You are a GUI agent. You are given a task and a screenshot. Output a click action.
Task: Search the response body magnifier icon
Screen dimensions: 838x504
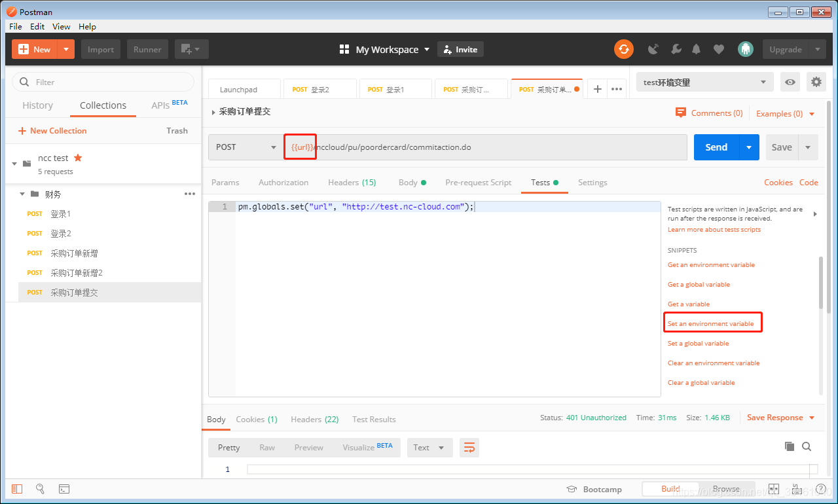coord(807,446)
